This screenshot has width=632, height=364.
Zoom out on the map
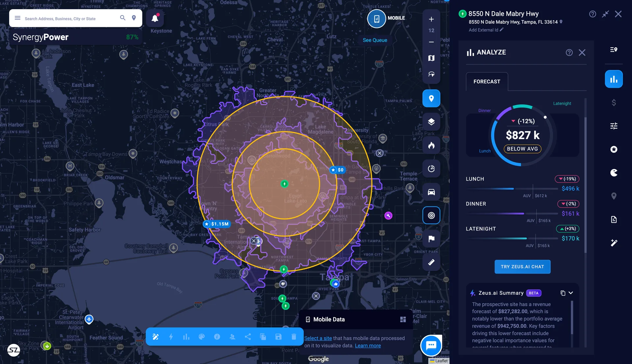click(x=431, y=42)
